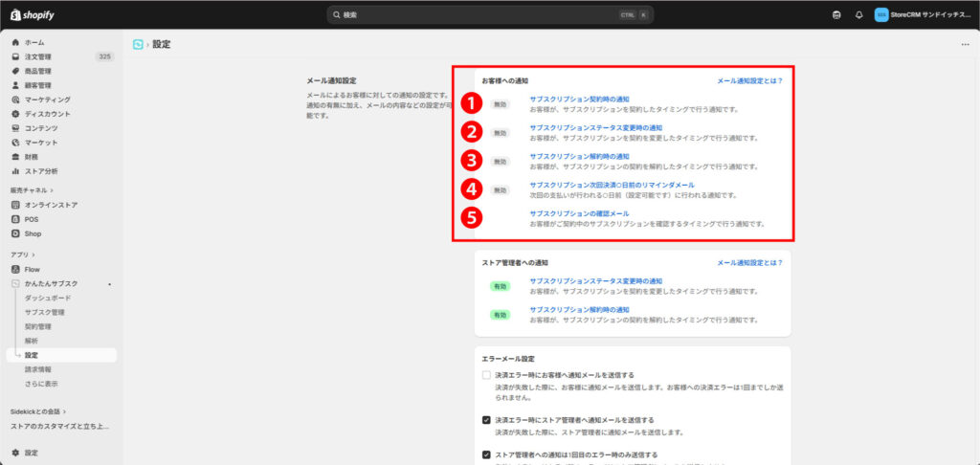Select サブスク管理 under かんたんサブスク
The height and width of the screenshot is (465, 980).
pyautogui.click(x=44, y=312)
